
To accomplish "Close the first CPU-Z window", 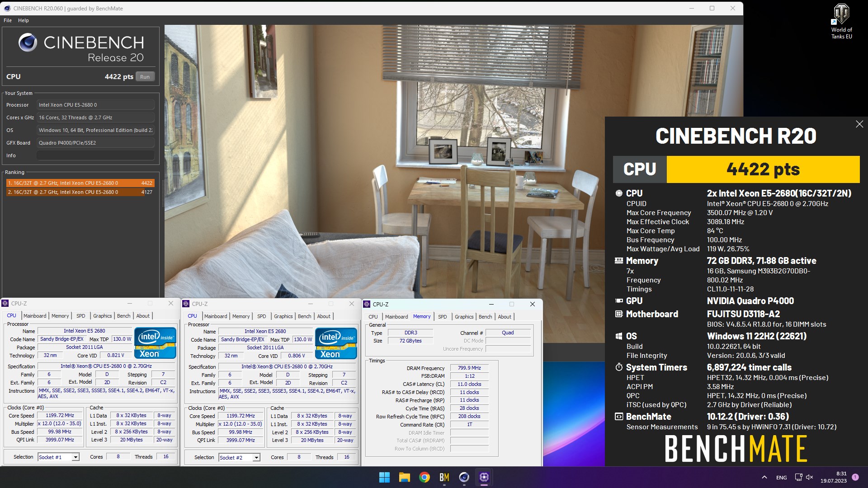I will point(170,303).
